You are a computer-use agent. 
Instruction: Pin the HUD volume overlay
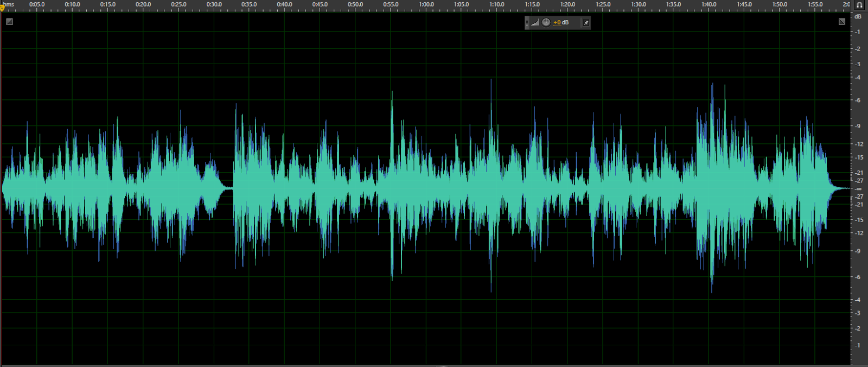click(x=586, y=23)
